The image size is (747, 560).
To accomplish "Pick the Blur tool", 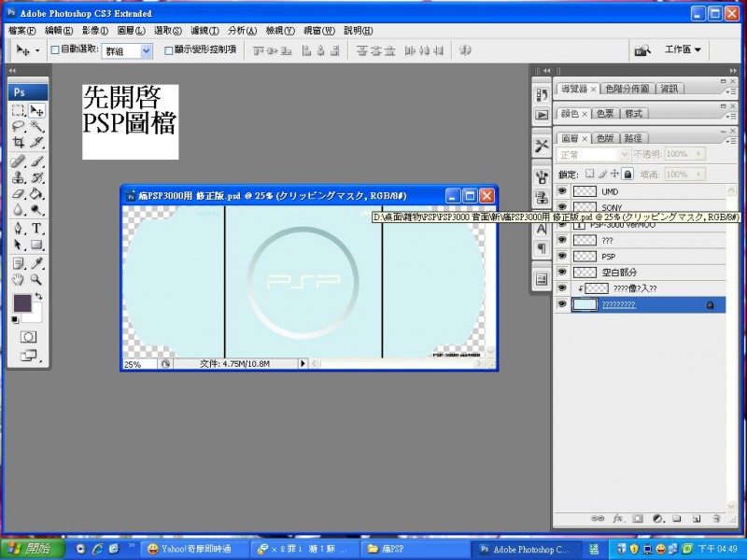I will click(x=18, y=209).
